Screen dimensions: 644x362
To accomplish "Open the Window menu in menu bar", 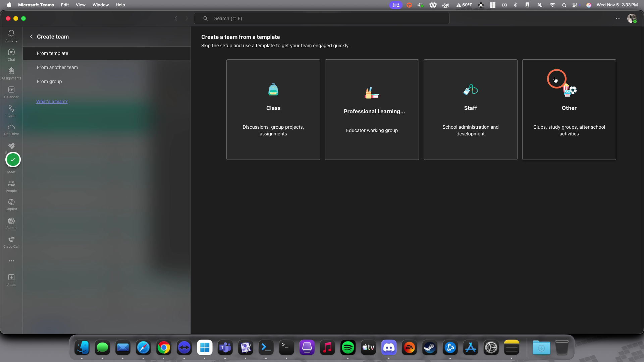I will coord(101,5).
